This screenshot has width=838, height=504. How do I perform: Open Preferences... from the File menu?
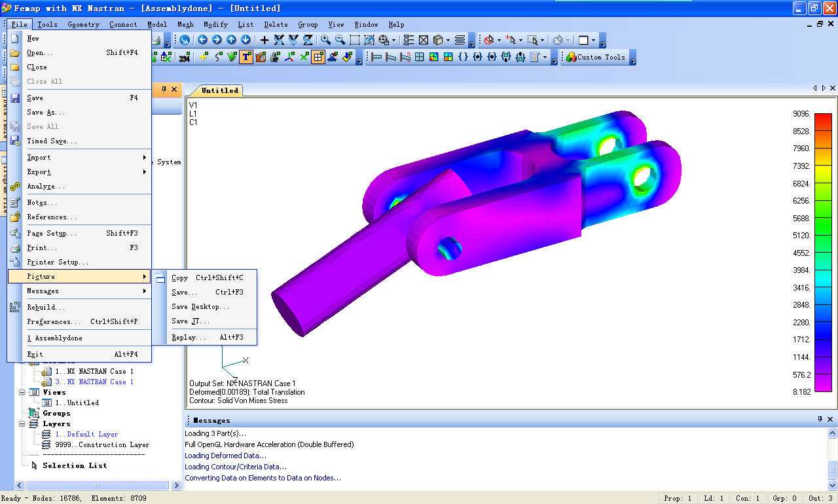[80, 321]
